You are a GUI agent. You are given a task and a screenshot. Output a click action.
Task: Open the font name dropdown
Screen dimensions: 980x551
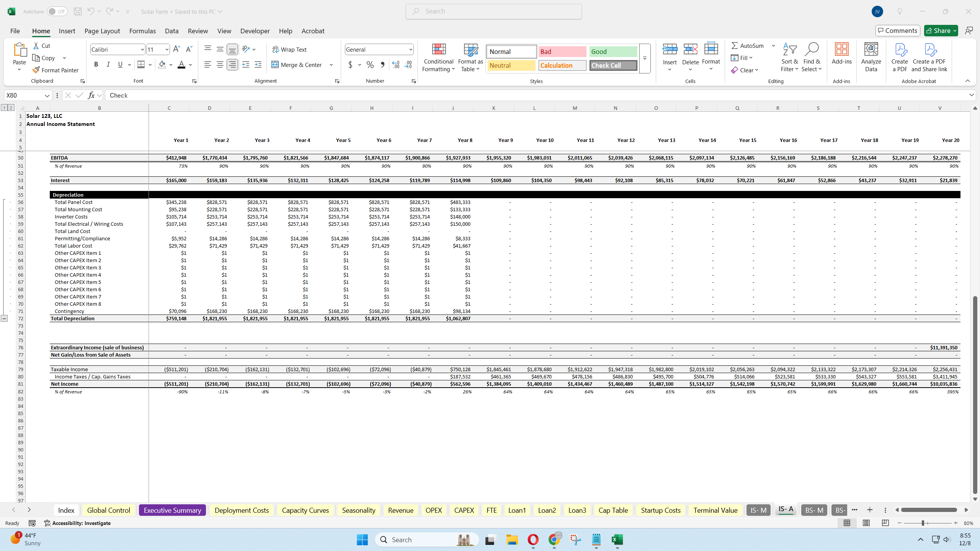click(142, 49)
